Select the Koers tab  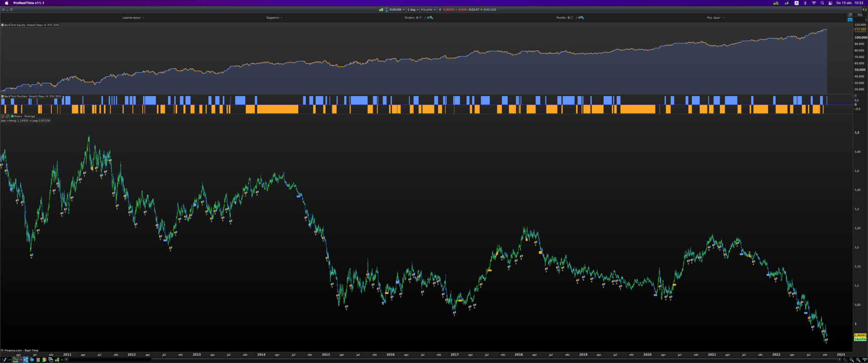tap(18, 116)
